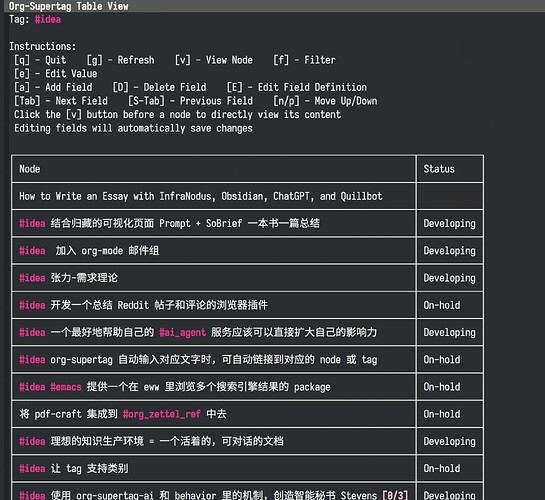Click the #idea tag in the header
The image size is (545, 500).
48,19
